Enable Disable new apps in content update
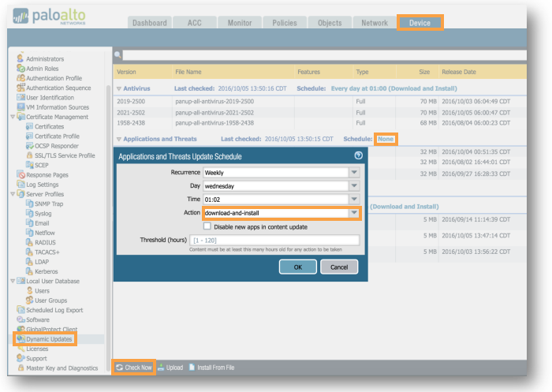The height and width of the screenshot is (392, 552). (207, 227)
